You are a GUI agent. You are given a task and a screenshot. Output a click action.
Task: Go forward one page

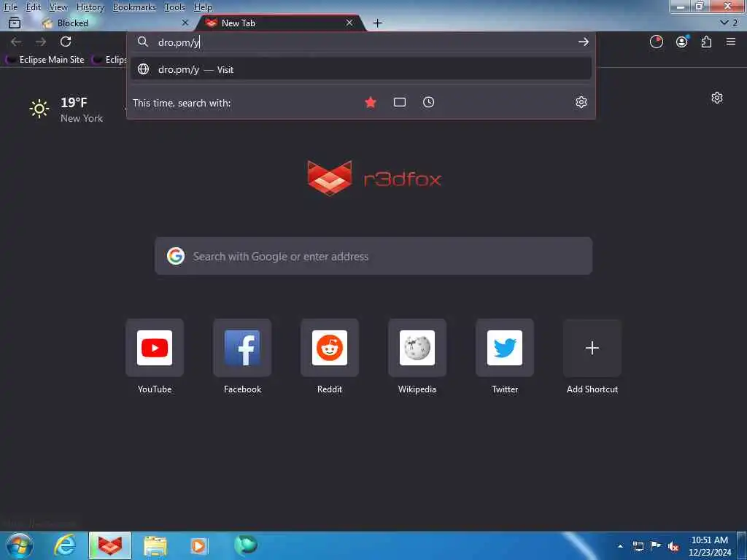[x=41, y=42]
